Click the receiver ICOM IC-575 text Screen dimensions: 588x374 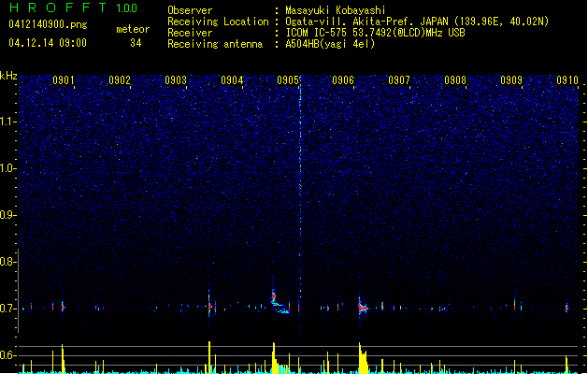click(x=376, y=33)
